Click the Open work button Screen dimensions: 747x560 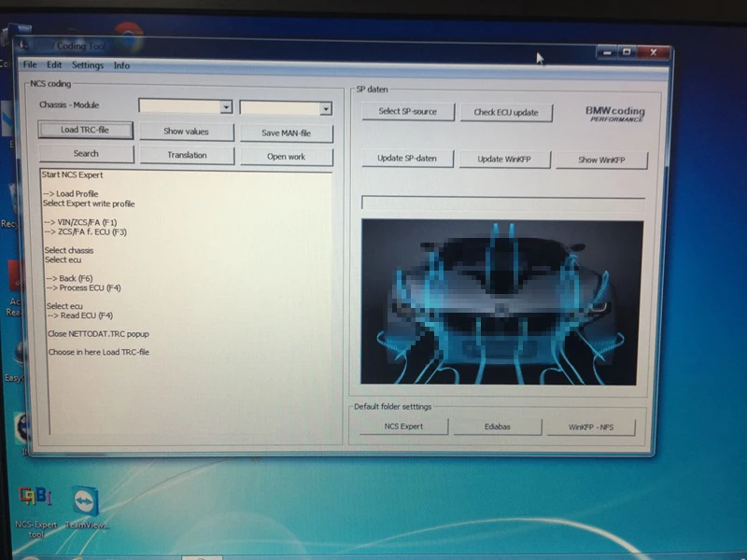coord(287,157)
